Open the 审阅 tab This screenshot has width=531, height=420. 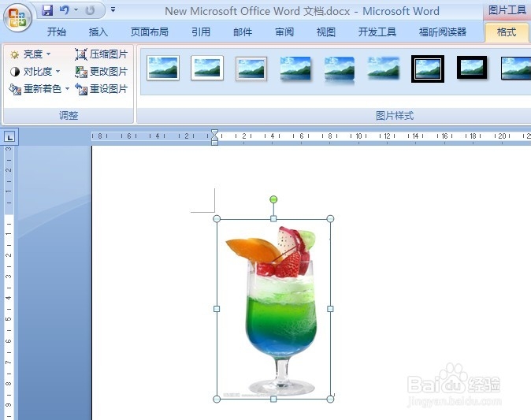tap(284, 32)
